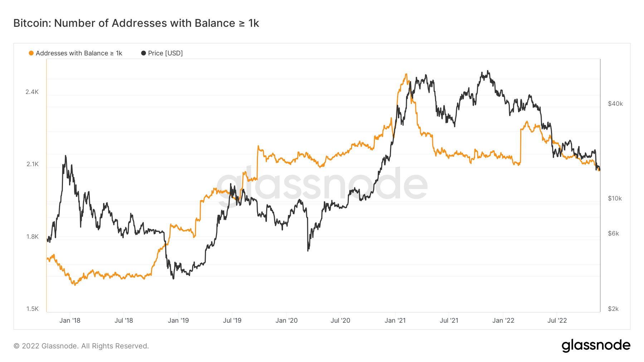Click the 2.4K left axis label
Image resolution: width=644 pixels, height=362 pixels.
[32, 92]
